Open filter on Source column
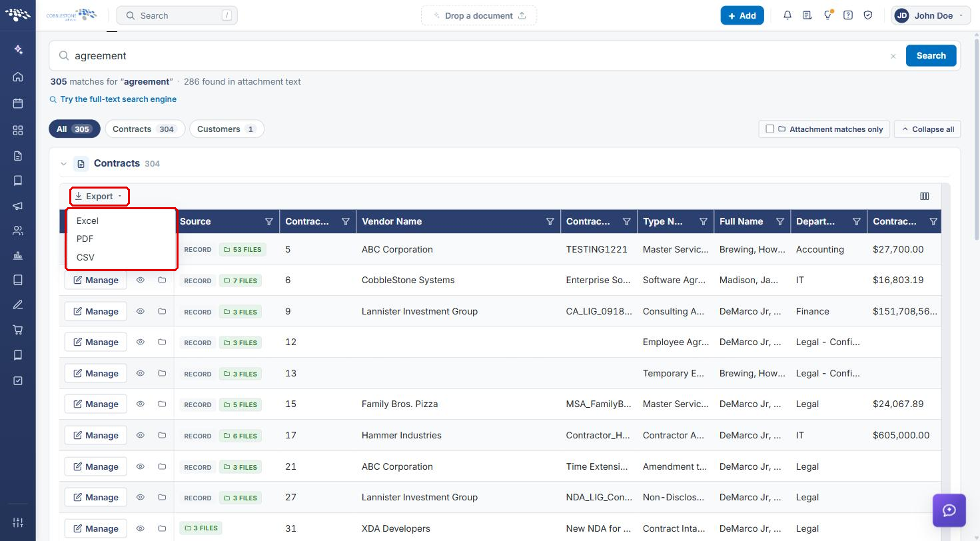This screenshot has width=980, height=541. [x=269, y=222]
